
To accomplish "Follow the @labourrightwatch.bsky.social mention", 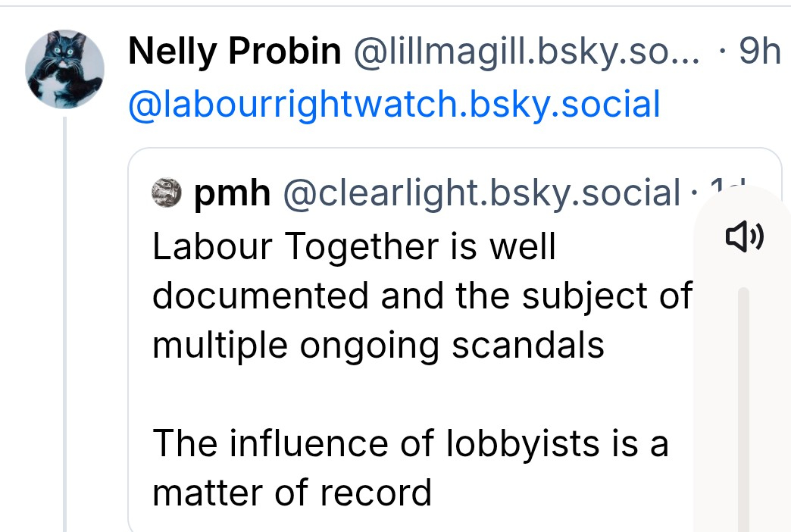I will tap(395, 105).
